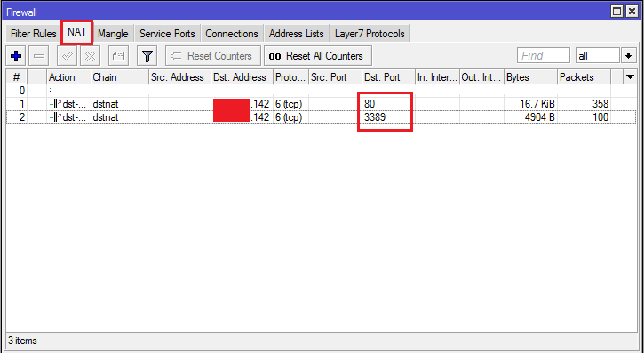
Task: Click dstnat chain cell of rule 1
Action: (106, 104)
